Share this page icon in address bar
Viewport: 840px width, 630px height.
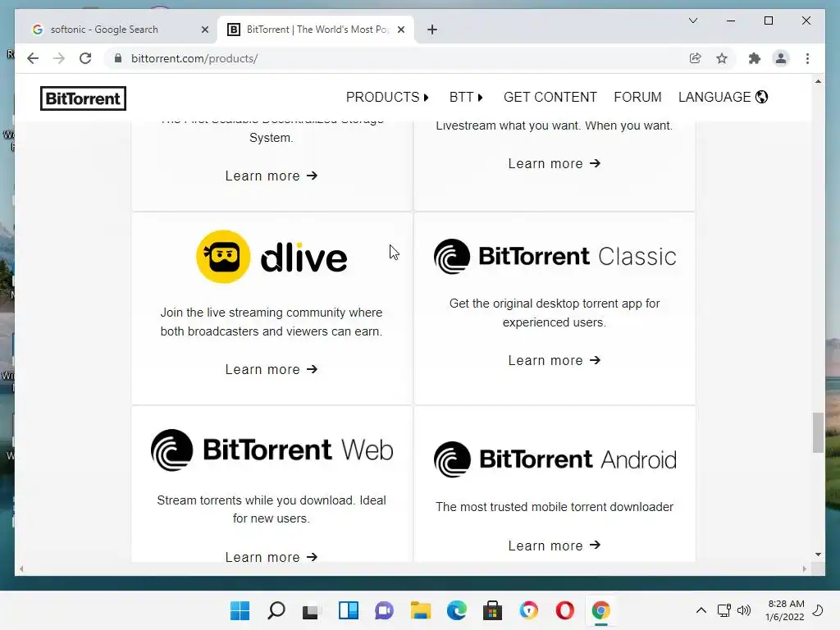click(x=696, y=58)
